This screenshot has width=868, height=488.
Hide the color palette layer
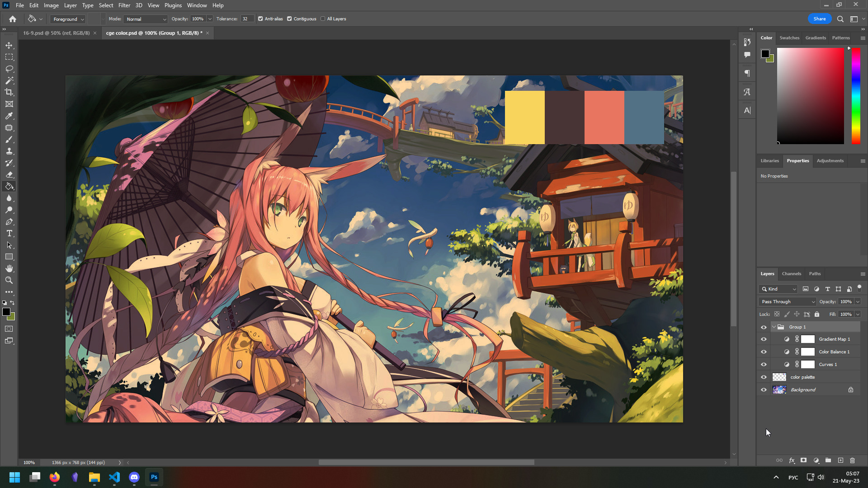point(764,377)
